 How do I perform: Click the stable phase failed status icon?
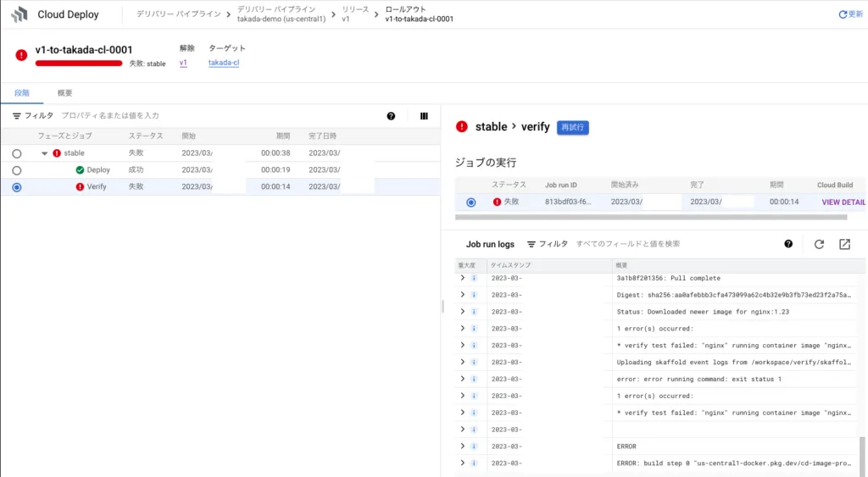(x=57, y=153)
